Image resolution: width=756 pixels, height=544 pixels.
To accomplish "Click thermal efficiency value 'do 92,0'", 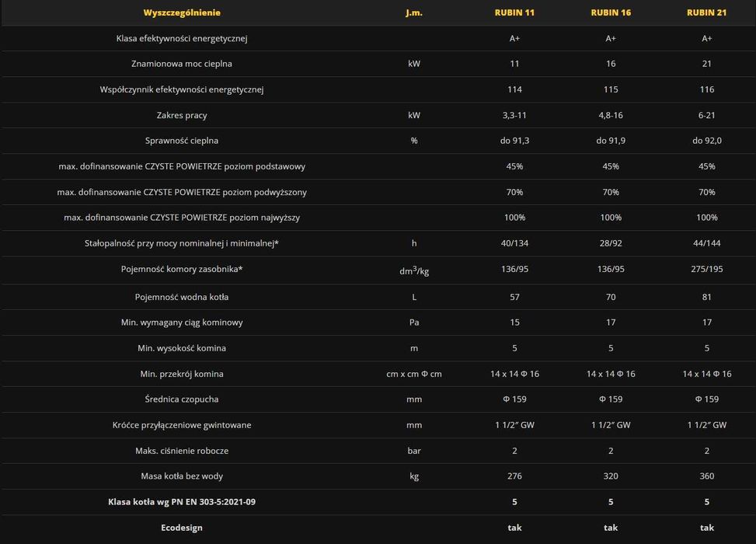I will click(x=706, y=141).
